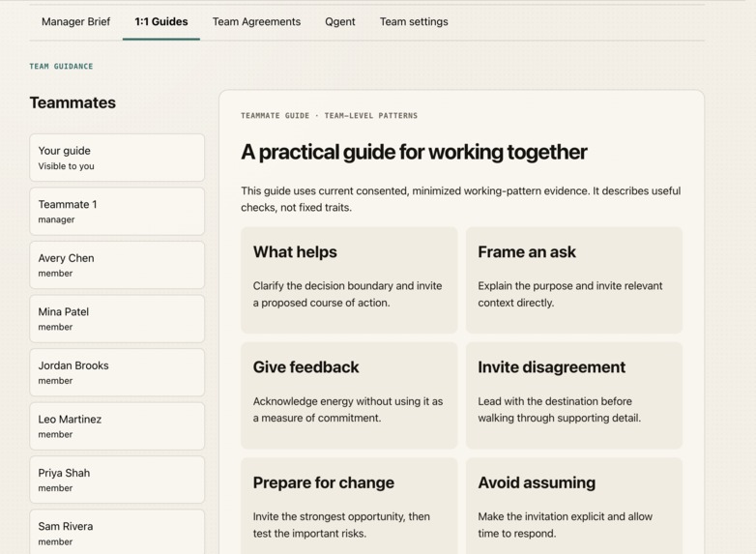Open Sam Rivera teammate guide
This screenshot has height=554, width=756.
click(117, 533)
